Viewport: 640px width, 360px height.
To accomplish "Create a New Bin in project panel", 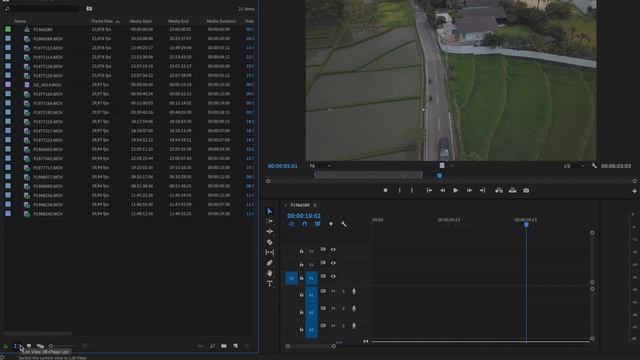I will coord(224,346).
